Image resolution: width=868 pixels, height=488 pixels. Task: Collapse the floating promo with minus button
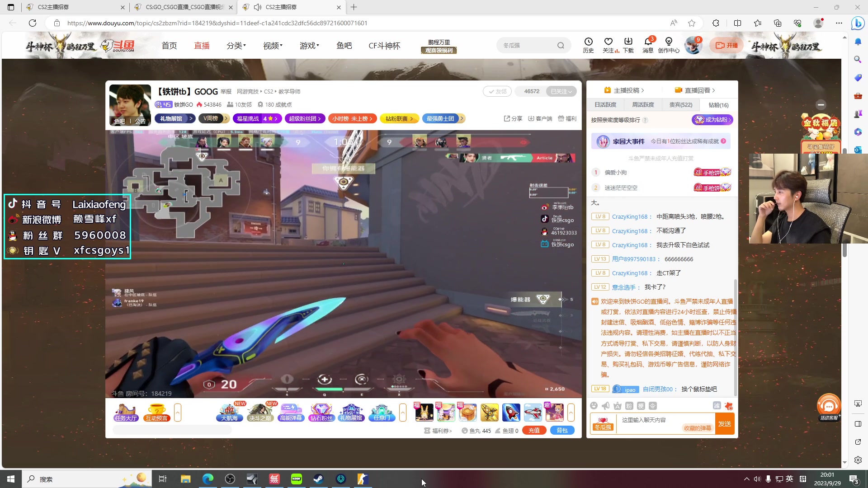pyautogui.click(x=821, y=104)
